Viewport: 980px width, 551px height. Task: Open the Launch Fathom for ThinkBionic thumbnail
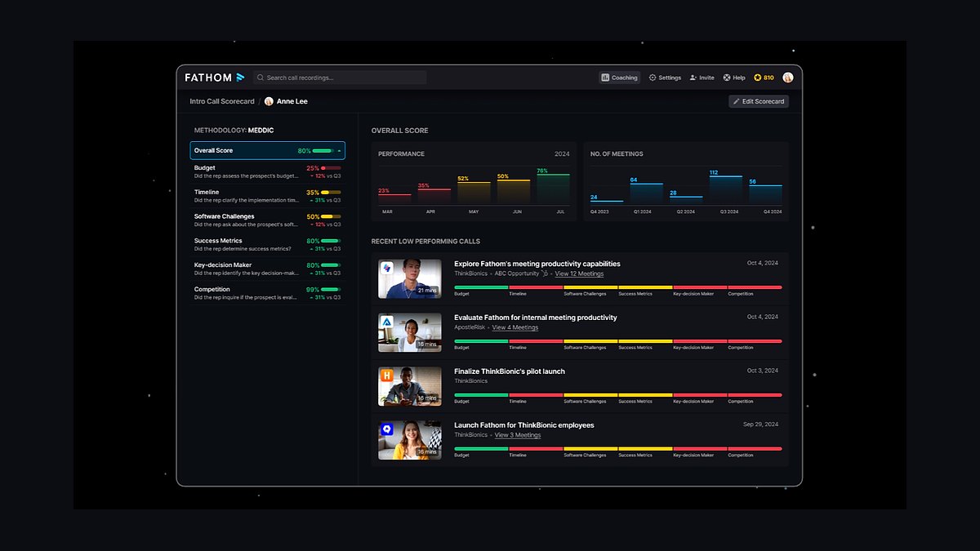coord(410,440)
